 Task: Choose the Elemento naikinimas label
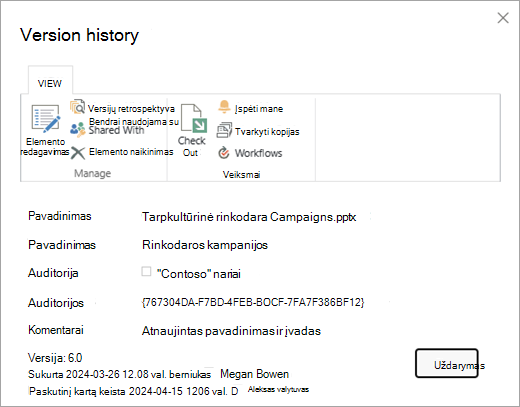(131, 152)
